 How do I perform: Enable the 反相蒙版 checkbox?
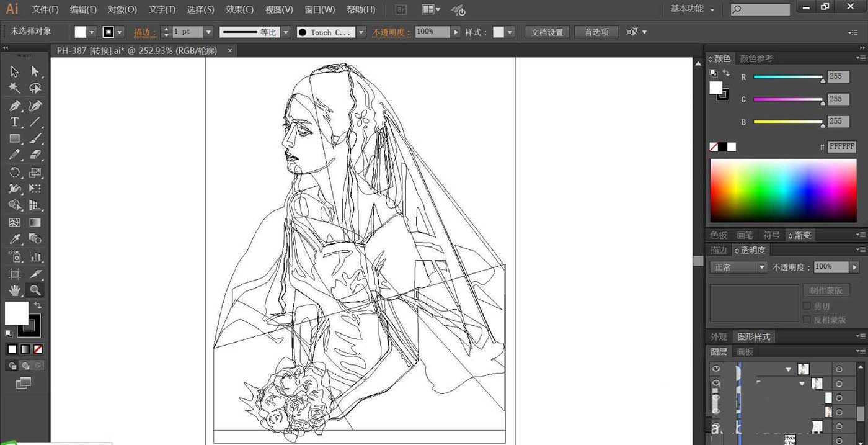(x=807, y=320)
